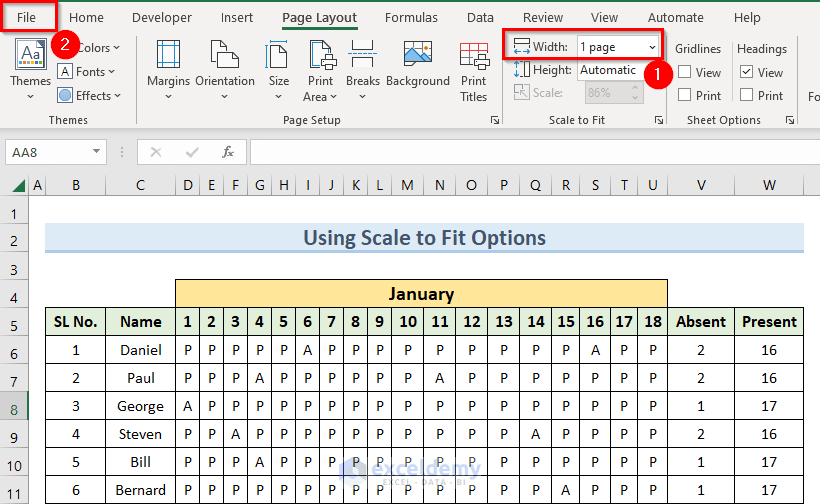The width and height of the screenshot is (820, 504).
Task: Enable Gridlines Print checkbox
Action: (685, 95)
